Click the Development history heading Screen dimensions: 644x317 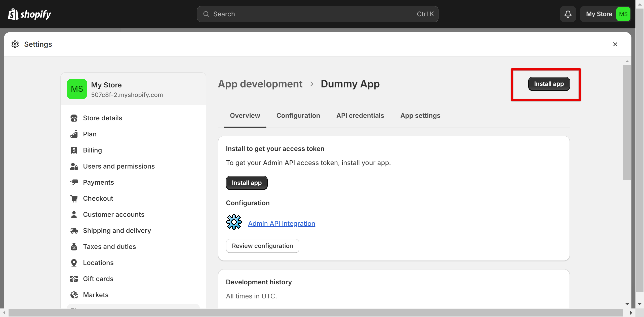(259, 282)
